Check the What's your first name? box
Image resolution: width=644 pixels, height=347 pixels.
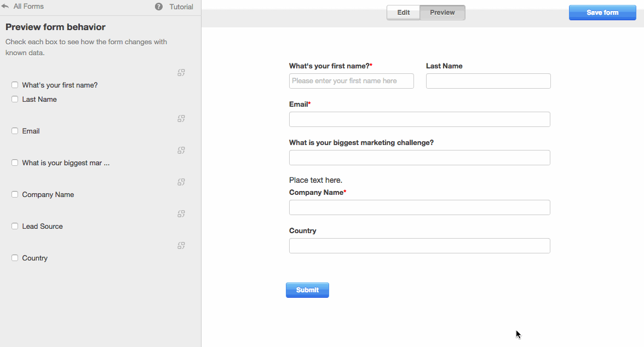(15, 85)
